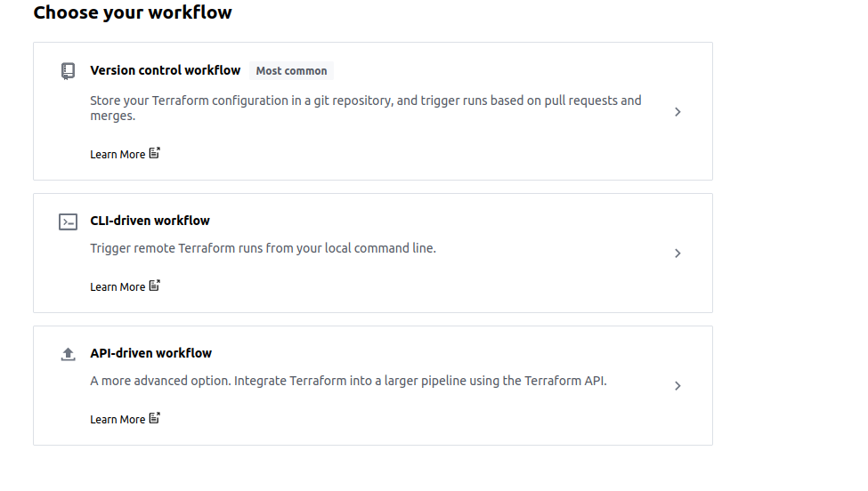The width and height of the screenshot is (868, 491).
Task: Select the API-driven workflow title
Action: click(x=151, y=353)
